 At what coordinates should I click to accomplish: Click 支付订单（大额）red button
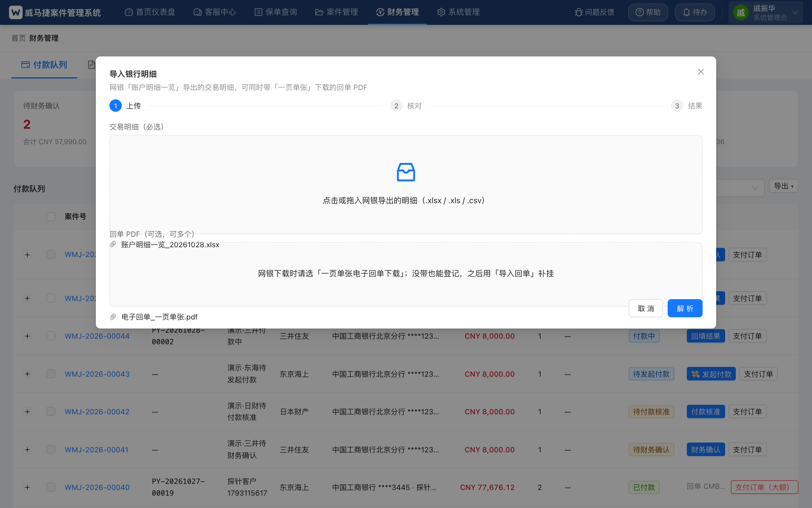(x=764, y=487)
